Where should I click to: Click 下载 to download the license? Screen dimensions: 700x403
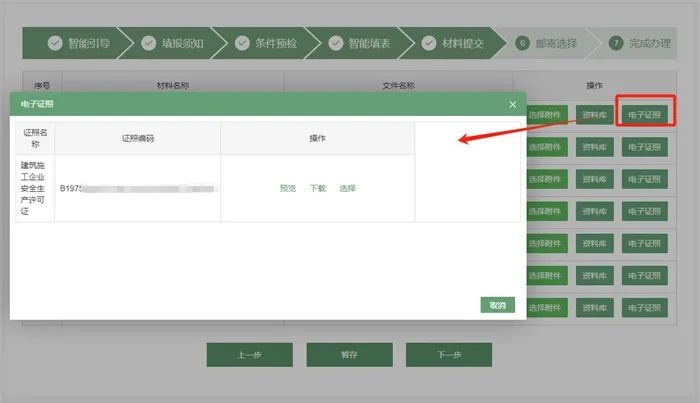point(317,188)
